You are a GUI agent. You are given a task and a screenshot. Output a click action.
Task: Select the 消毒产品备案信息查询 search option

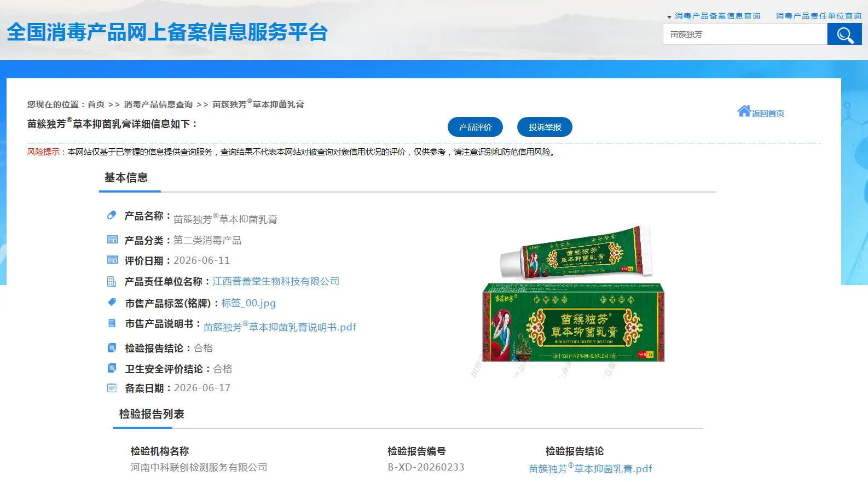pyautogui.click(x=717, y=16)
